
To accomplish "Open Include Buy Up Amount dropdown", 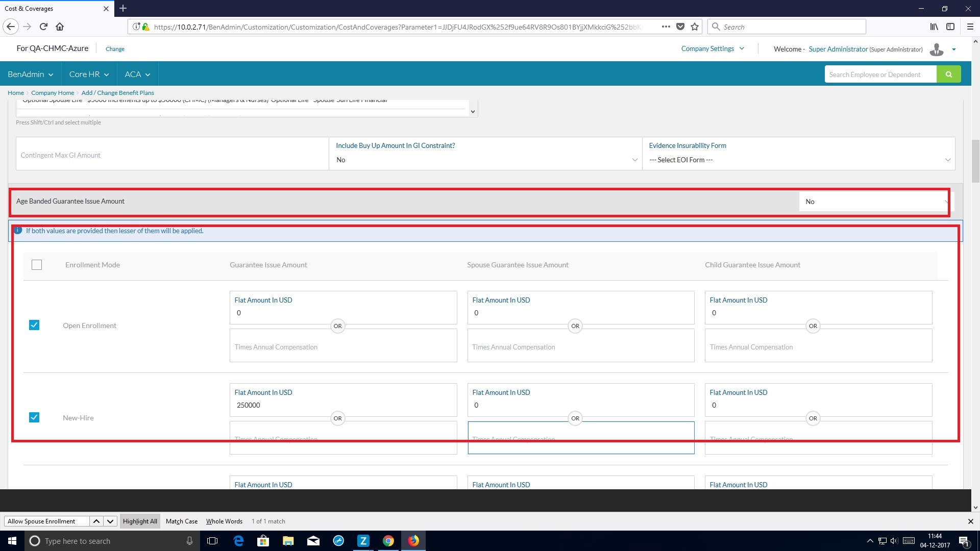I will [485, 160].
